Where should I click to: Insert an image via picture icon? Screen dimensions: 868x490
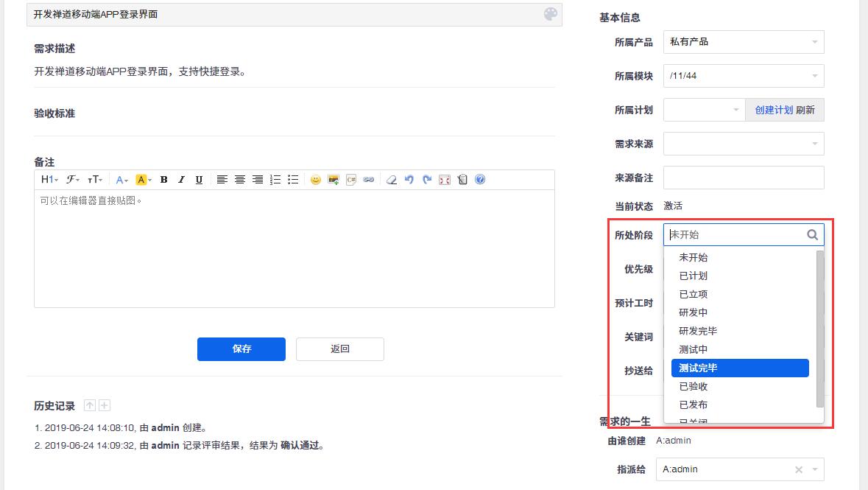[334, 180]
